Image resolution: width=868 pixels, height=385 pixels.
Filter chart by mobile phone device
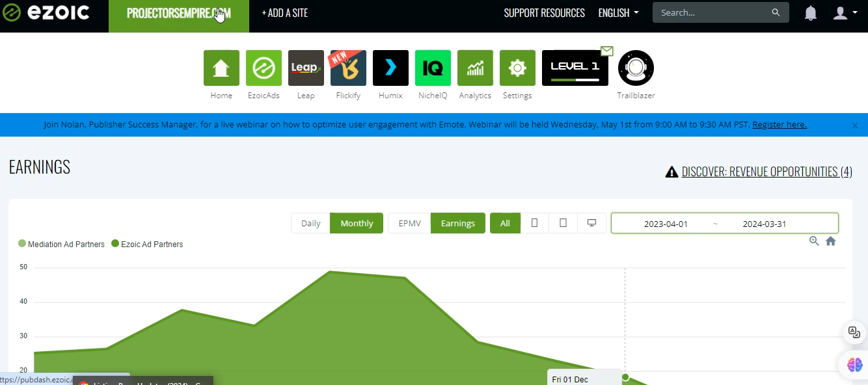534,223
